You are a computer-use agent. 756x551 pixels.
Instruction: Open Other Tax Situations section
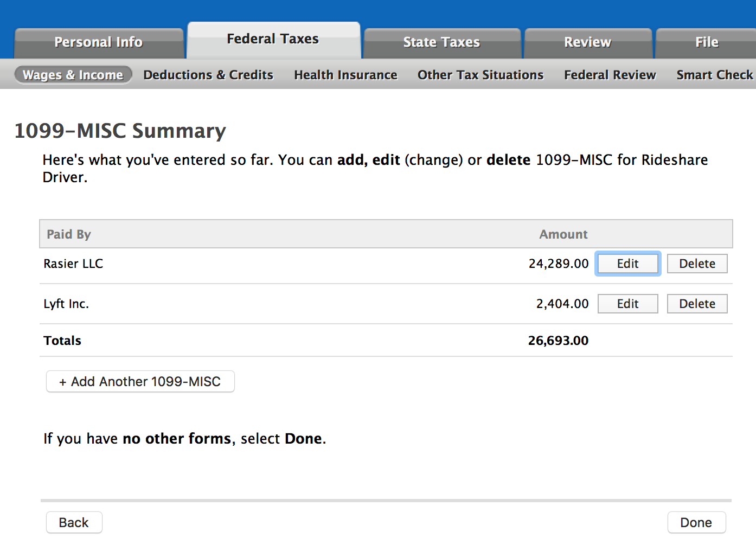[480, 75]
